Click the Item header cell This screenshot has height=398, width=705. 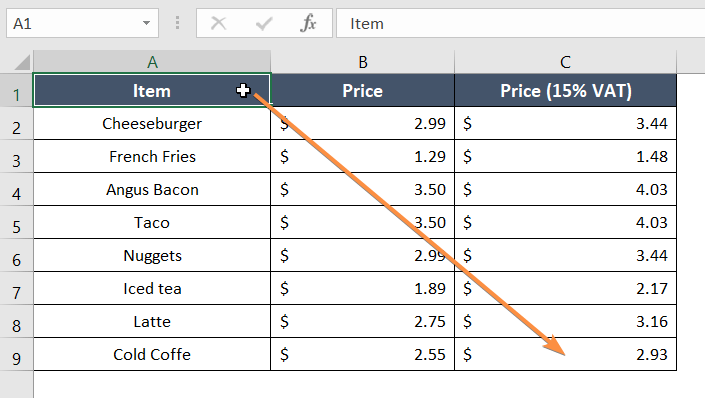click(152, 90)
